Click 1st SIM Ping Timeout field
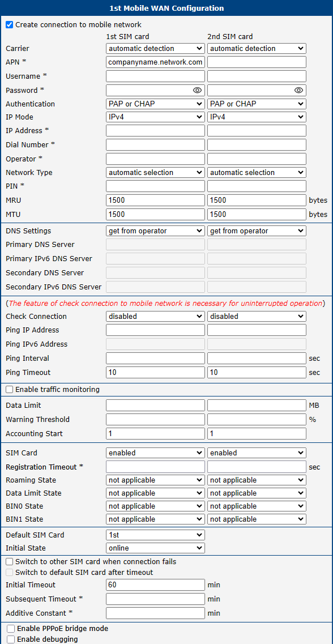The width and height of the screenshot is (333, 644). coord(155,373)
